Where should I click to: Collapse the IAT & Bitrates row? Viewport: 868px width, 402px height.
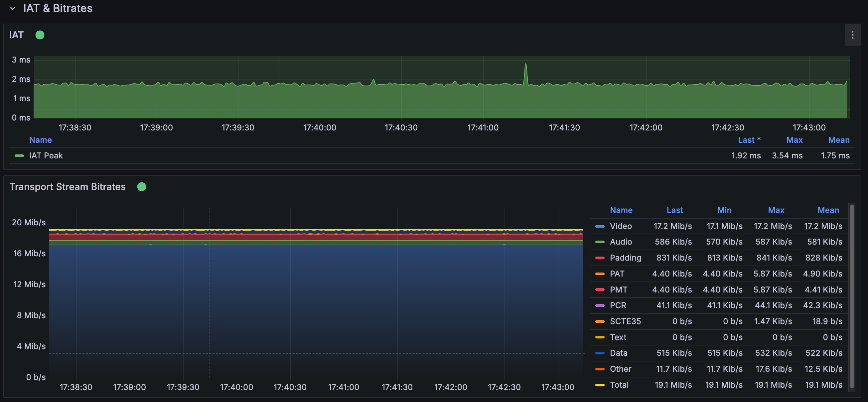point(13,8)
